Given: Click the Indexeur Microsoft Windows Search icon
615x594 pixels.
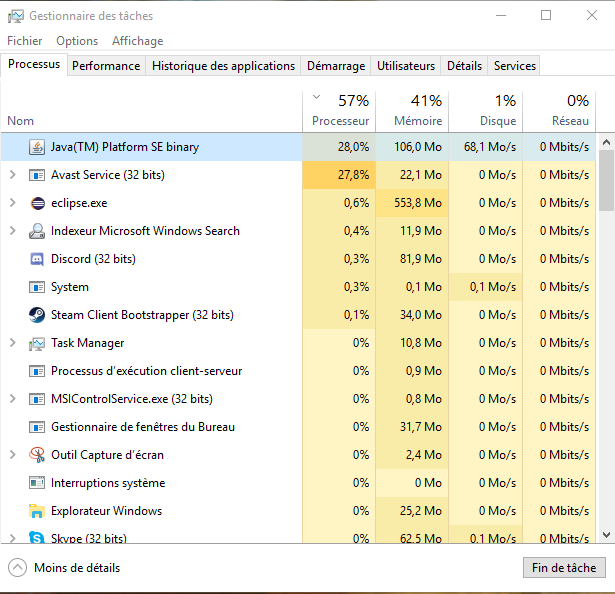Looking at the screenshot, I should click(x=37, y=231).
